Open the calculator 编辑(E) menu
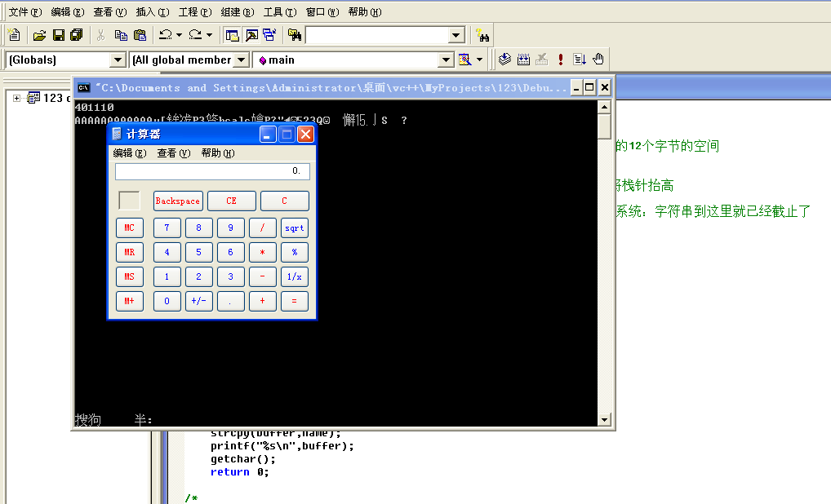This screenshot has width=831, height=504. tap(129, 153)
